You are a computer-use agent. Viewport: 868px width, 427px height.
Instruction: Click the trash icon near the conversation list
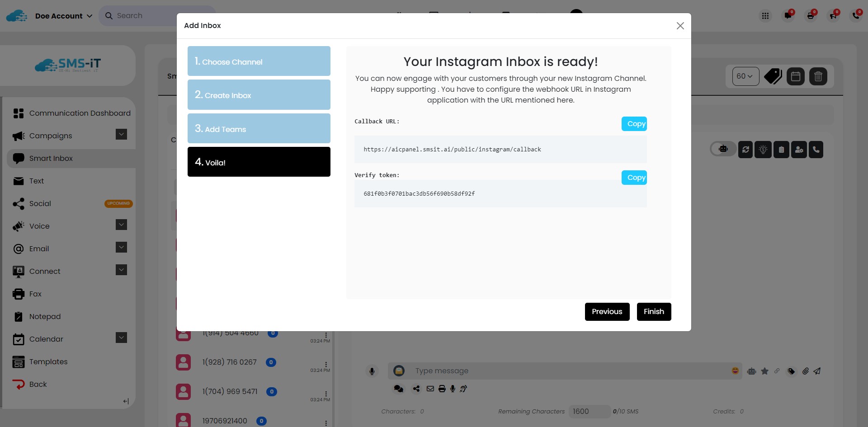(818, 76)
